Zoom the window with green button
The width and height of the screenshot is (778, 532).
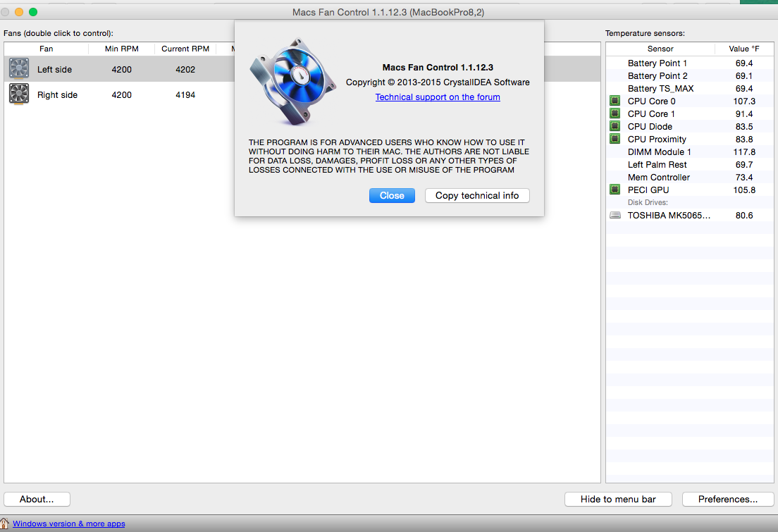tap(33, 12)
